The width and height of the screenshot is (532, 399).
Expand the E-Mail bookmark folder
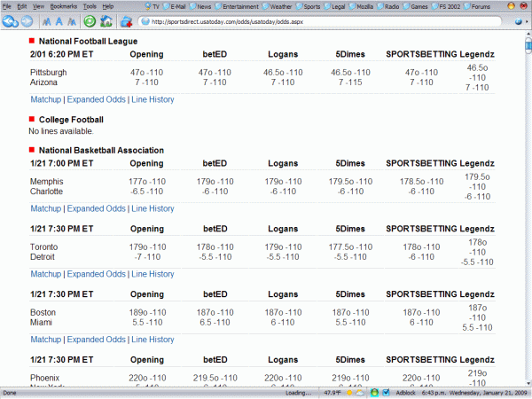174,6
